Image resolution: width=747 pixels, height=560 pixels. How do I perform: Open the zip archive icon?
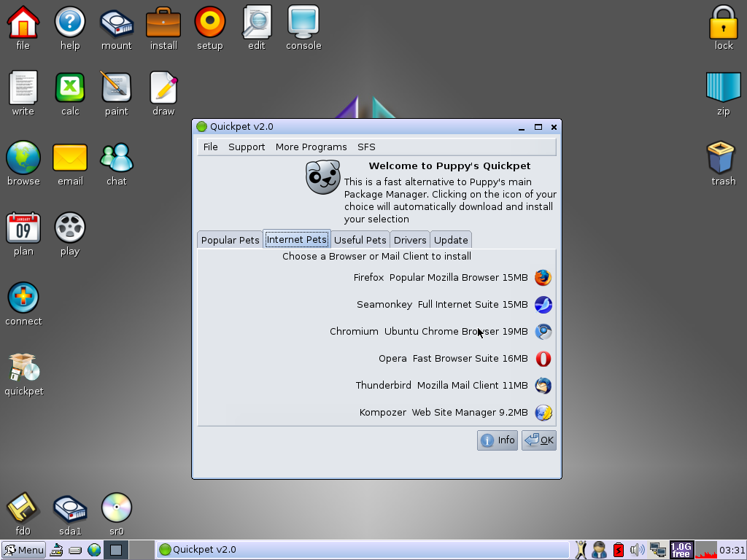[x=723, y=93]
